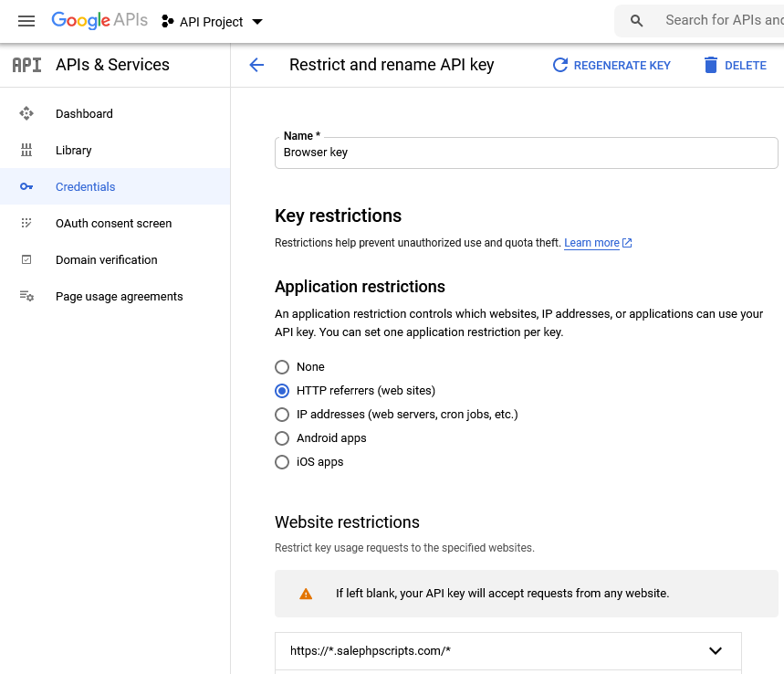Click the search magnifier icon

[636, 21]
